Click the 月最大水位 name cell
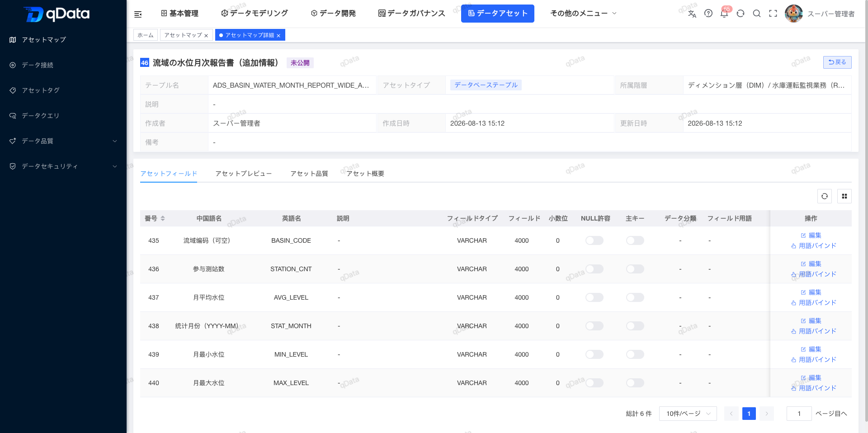Image resolution: width=868 pixels, height=433 pixels. pos(209,383)
